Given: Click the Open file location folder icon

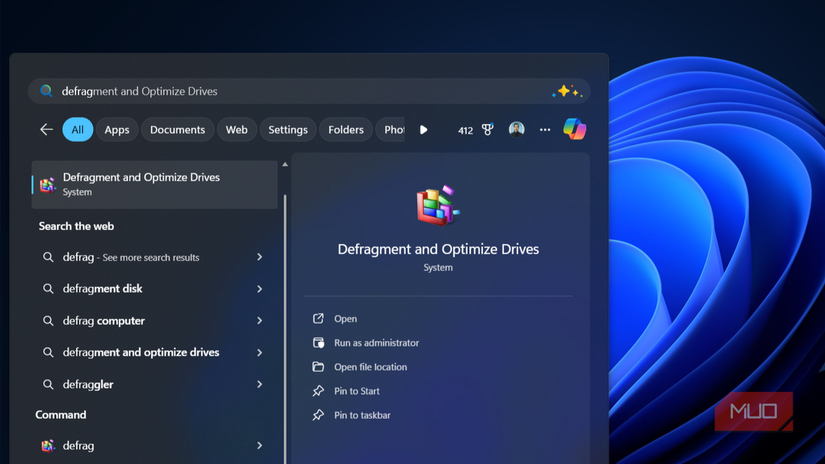Looking at the screenshot, I should pyautogui.click(x=318, y=367).
